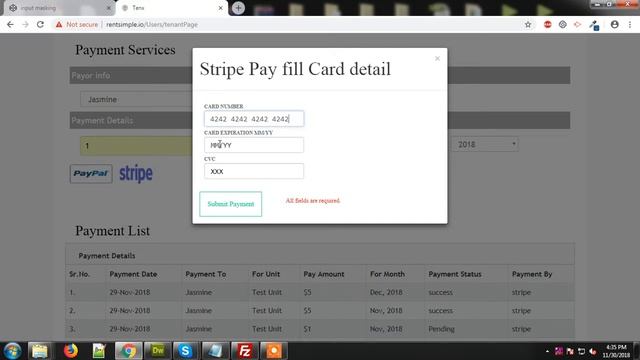Click the Stripe logo payment button

point(136,173)
